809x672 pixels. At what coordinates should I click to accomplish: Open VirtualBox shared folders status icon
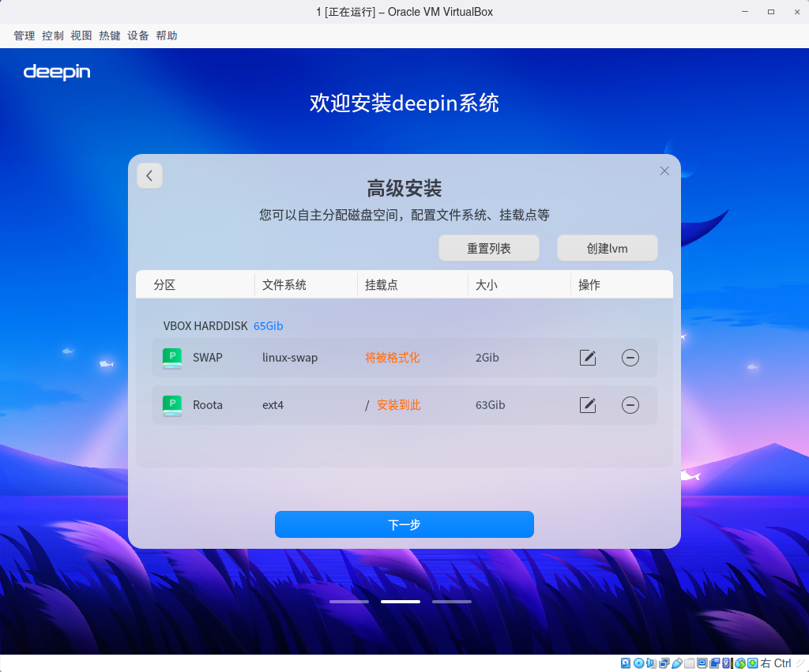pos(689,663)
